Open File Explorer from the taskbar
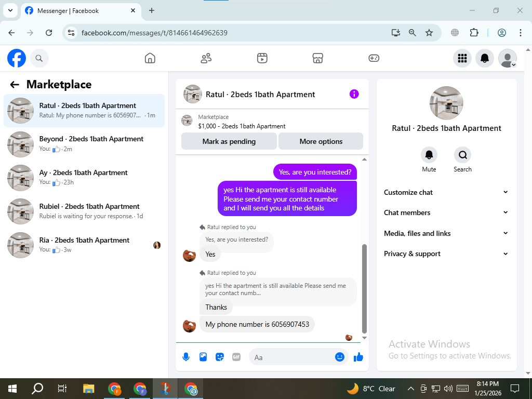532x399 pixels. coord(88,389)
